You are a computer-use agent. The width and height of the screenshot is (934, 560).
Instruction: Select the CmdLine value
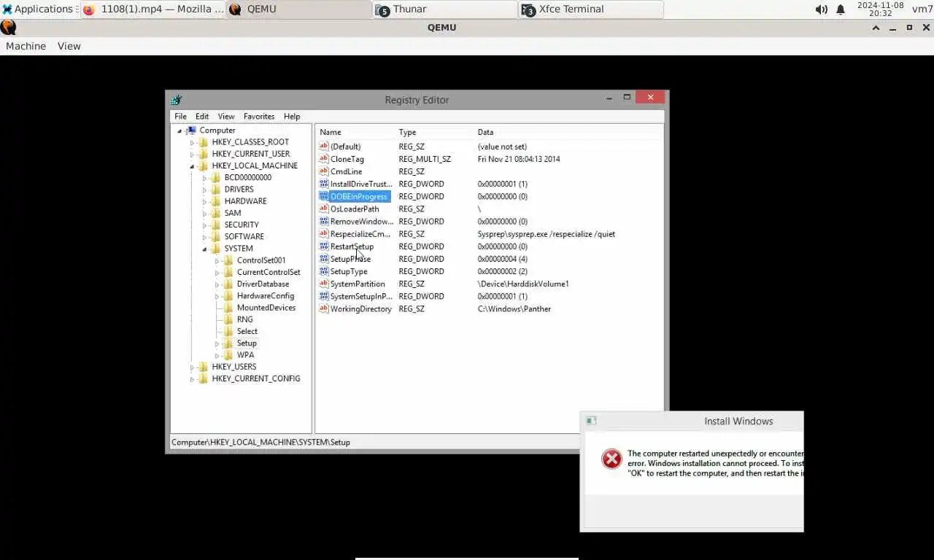(x=346, y=171)
